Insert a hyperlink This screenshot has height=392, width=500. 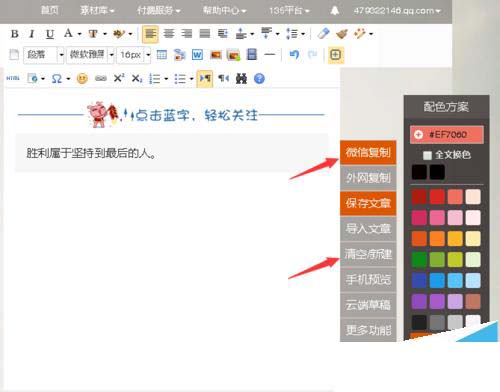[x=101, y=79]
